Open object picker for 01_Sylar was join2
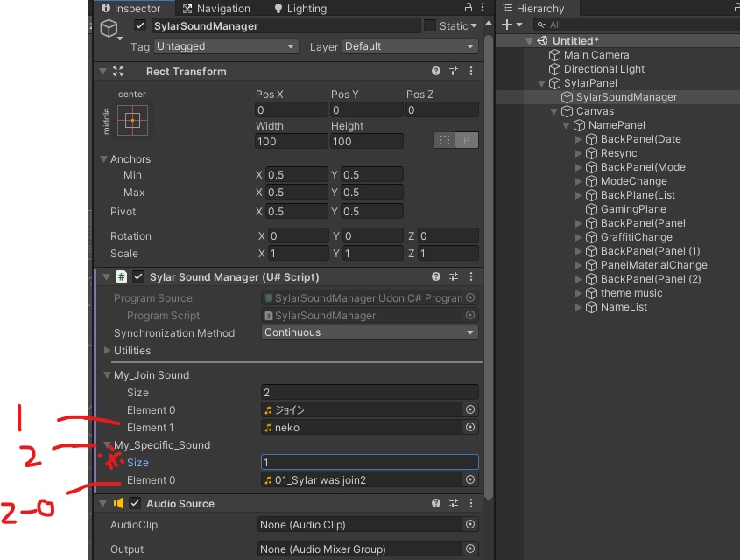740x560 pixels. coord(470,479)
